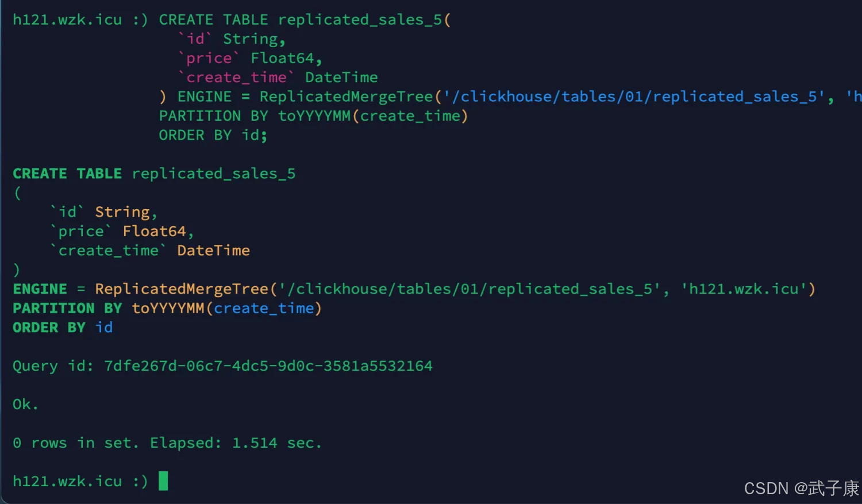Click the '0 rows in set' elapsed line

pos(167,443)
